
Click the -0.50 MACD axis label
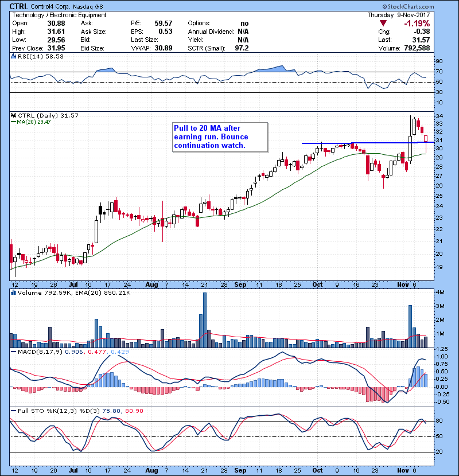pyautogui.click(x=442, y=401)
